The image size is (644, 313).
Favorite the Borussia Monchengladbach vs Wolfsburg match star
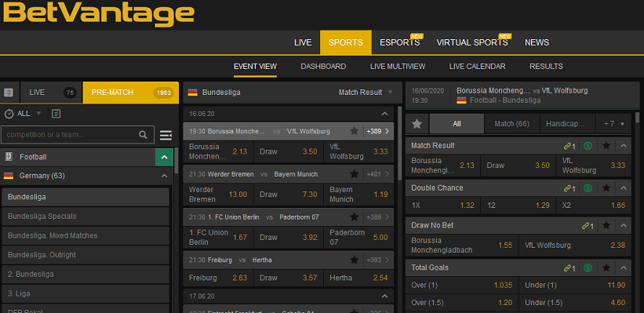(x=354, y=132)
